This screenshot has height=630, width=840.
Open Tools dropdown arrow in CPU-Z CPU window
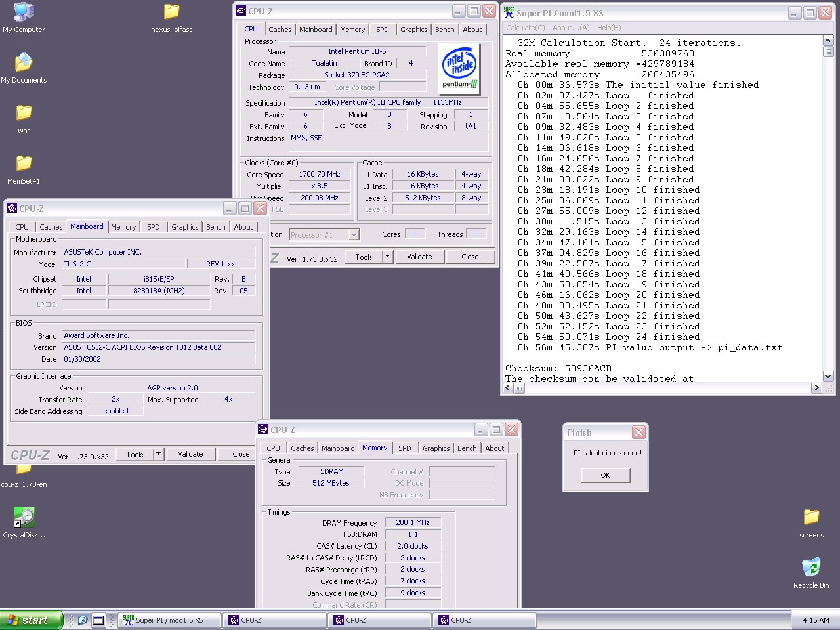pyautogui.click(x=387, y=257)
